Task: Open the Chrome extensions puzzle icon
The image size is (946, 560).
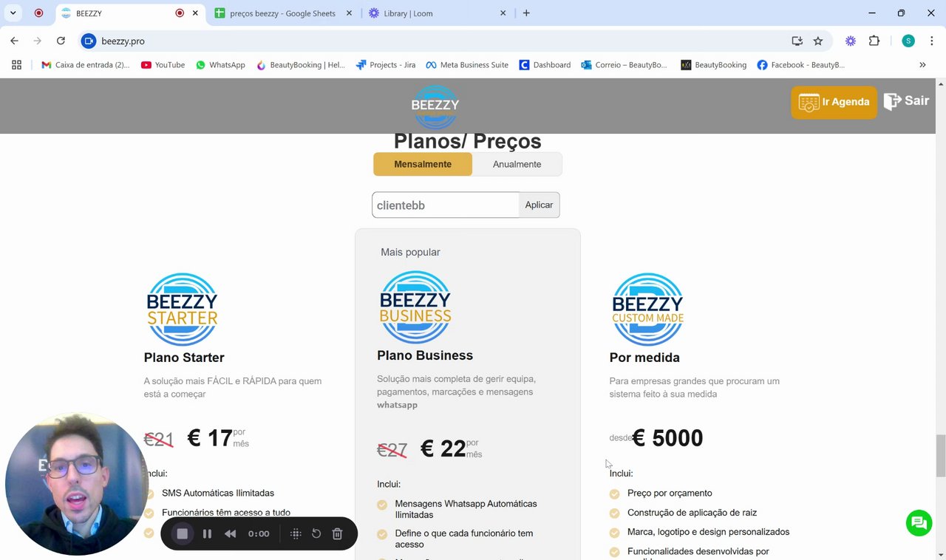Action: click(874, 41)
